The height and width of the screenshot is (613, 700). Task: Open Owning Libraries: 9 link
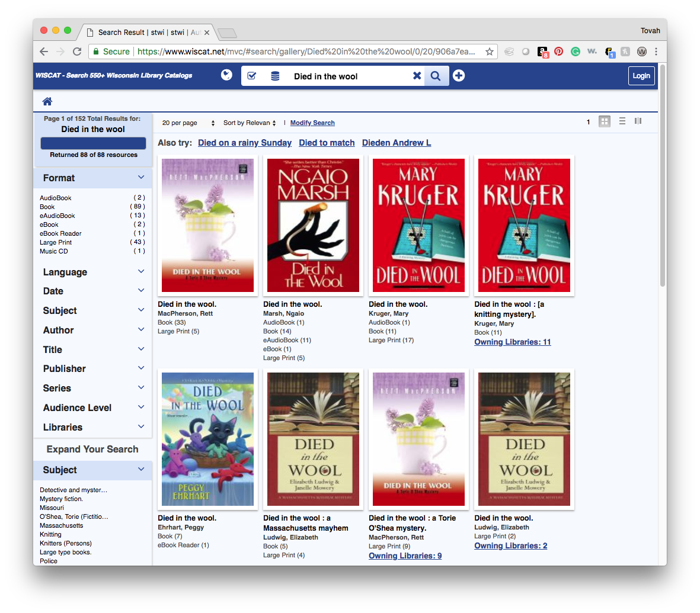point(405,556)
